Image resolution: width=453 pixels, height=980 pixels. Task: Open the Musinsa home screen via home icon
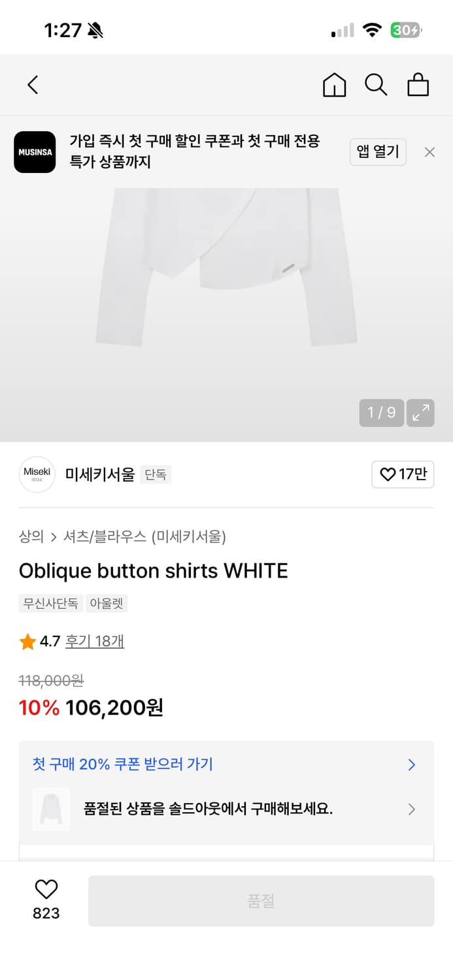pyautogui.click(x=334, y=85)
